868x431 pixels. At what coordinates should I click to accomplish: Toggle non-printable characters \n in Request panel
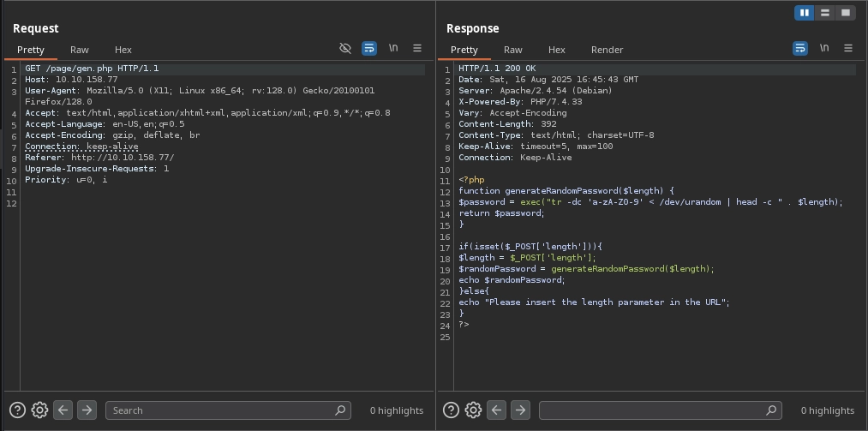(393, 49)
